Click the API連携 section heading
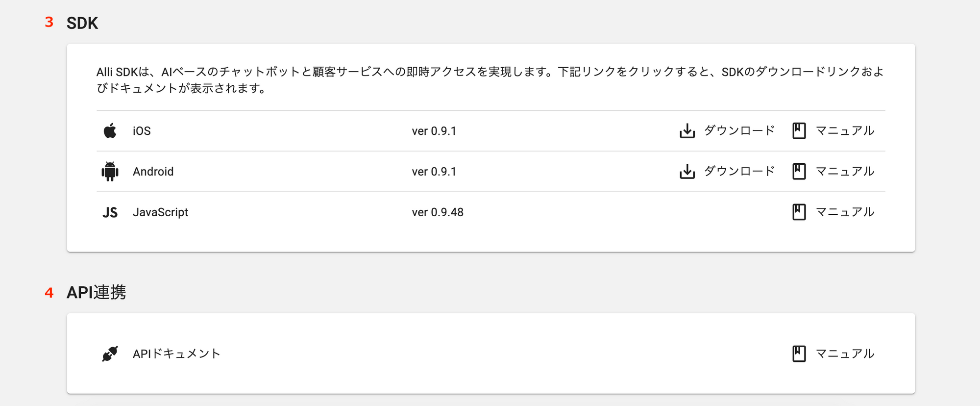 pos(96,292)
